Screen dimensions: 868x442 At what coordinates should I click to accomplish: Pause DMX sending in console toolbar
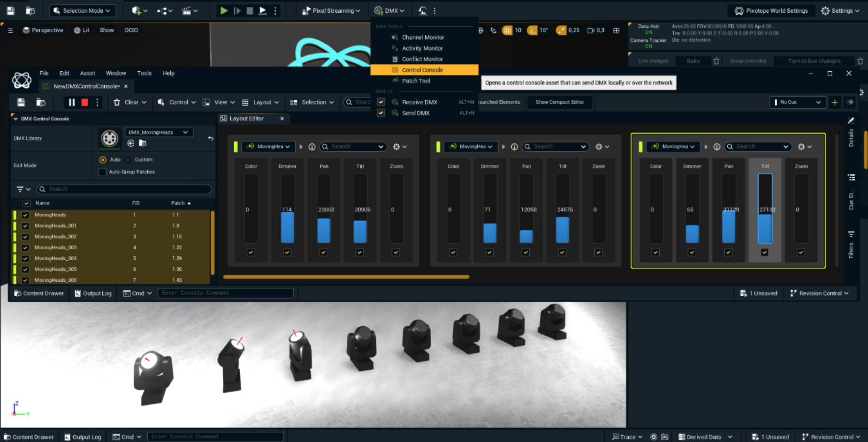(x=72, y=102)
